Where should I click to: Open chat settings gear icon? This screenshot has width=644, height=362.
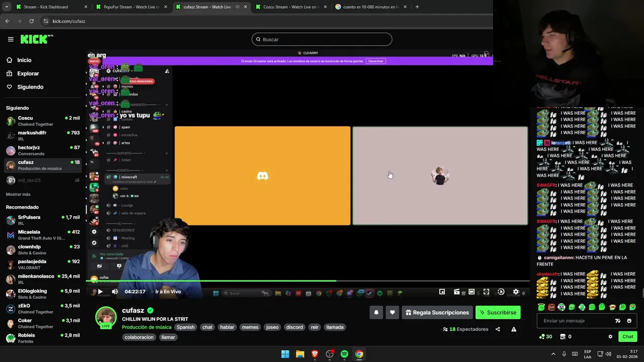tap(610, 337)
